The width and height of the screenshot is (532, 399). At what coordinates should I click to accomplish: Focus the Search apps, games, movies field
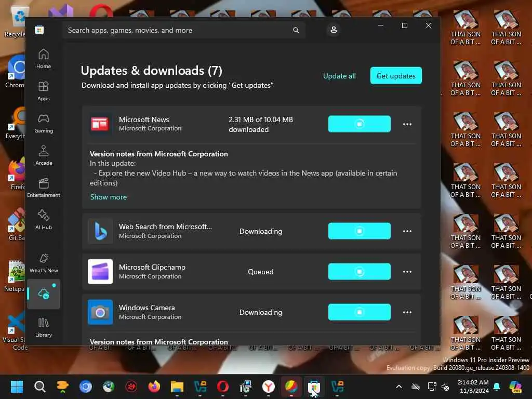click(x=183, y=30)
